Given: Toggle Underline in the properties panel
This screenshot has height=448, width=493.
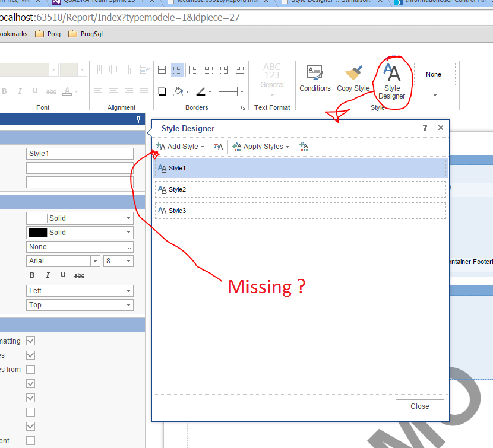Looking at the screenshot, I should click(63, 275).
